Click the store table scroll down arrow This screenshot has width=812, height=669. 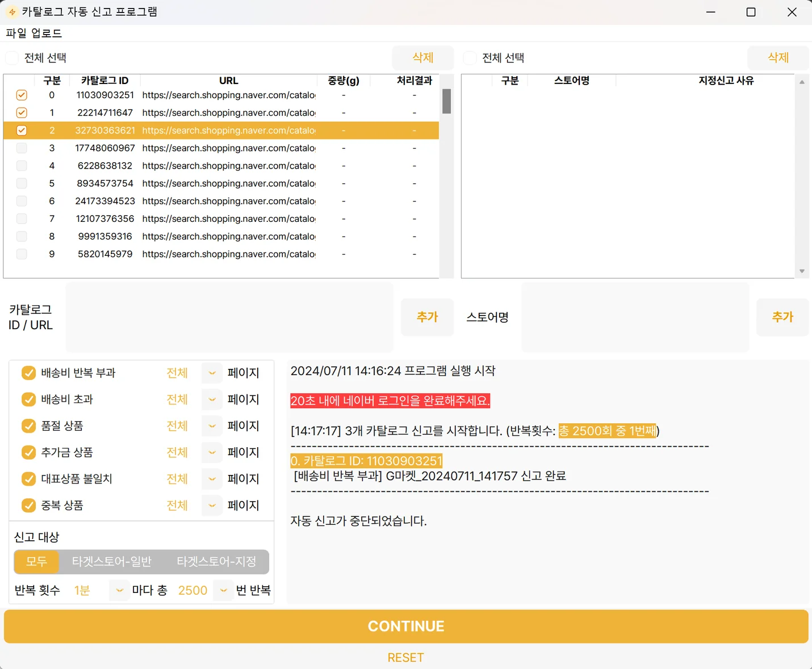(802, 271)
